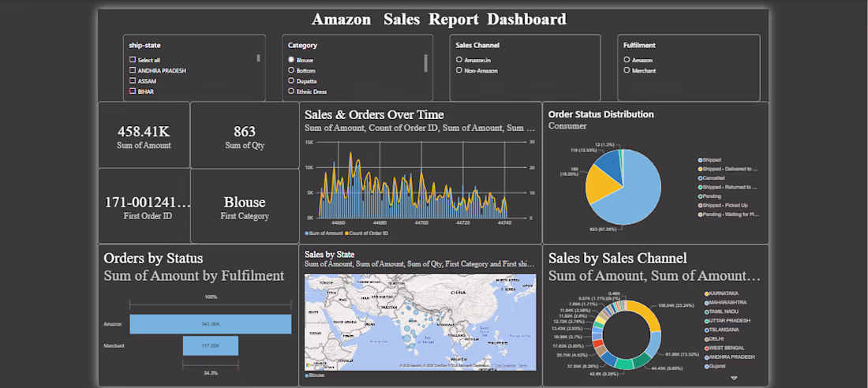Click the KARNATAKA legend entry
This screenshot has height=388, width=868.
click(721, 293)
